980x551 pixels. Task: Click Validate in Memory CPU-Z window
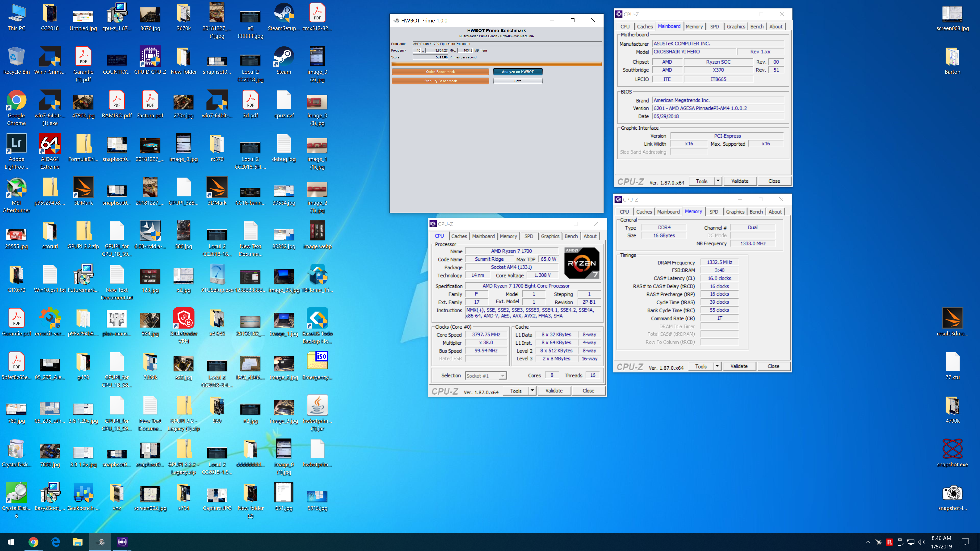click(x=739, y=366)
